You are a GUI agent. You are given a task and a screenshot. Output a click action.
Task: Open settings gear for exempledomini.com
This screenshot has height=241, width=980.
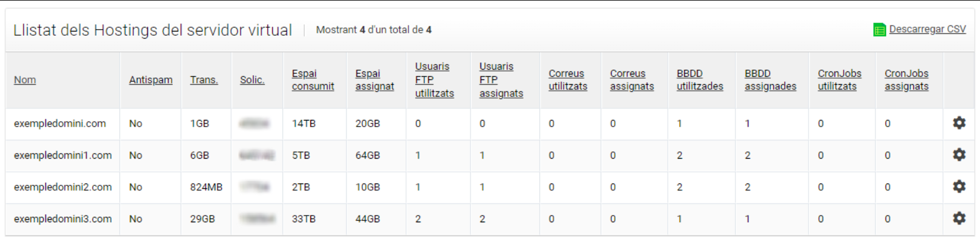tap(959, 123)
